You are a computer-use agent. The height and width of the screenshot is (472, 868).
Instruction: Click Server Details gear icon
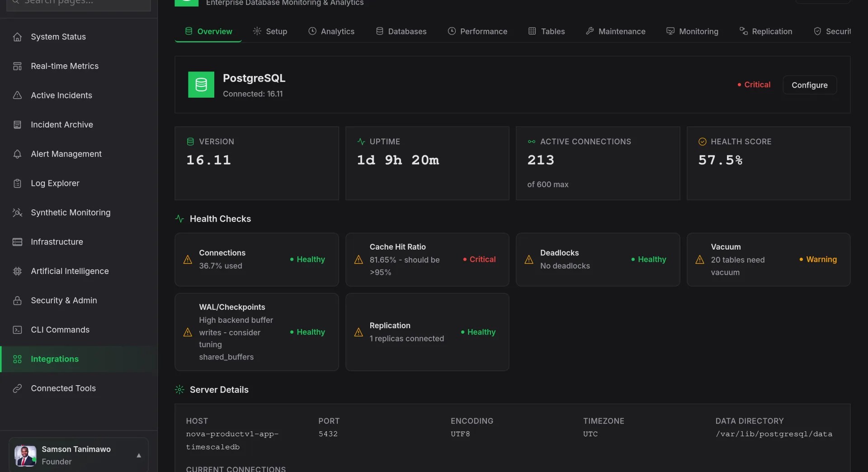pos(179,390)
